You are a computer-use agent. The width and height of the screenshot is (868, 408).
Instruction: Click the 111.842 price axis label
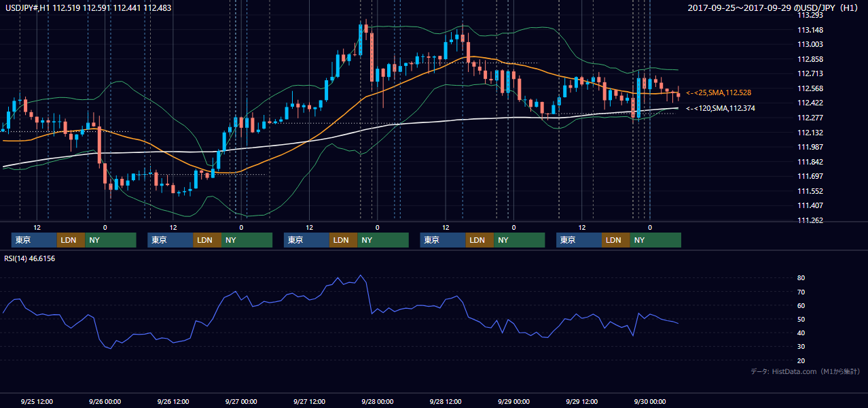[810, 162]
